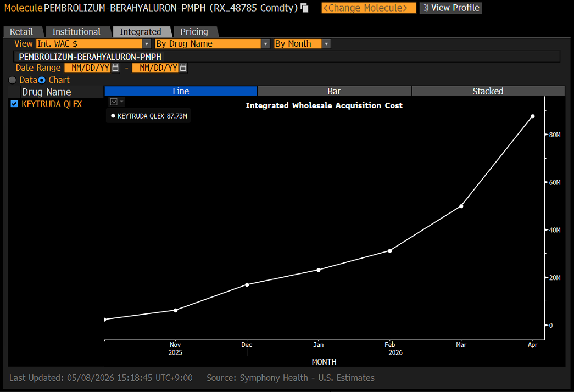The image size is (574, 392).
Task: Click the 60M y-axis label
Action: point(555,183)
